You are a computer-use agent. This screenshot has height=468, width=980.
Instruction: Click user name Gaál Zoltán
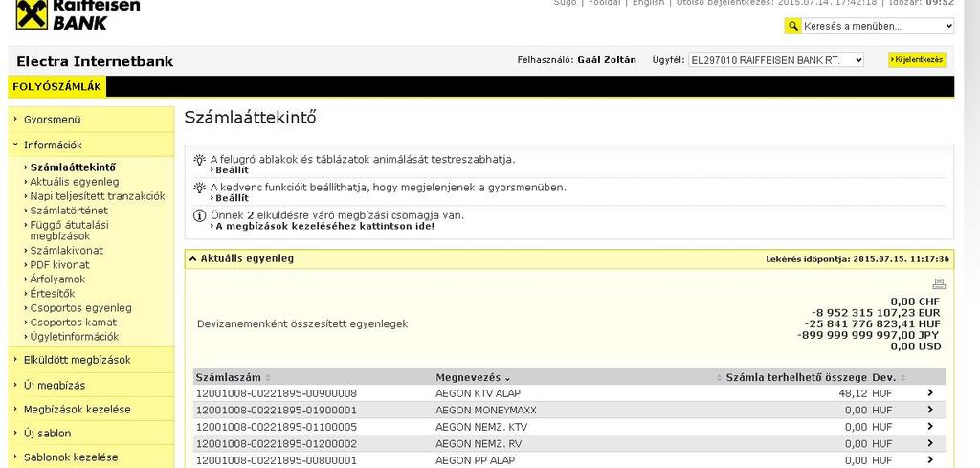pos(607,60)
